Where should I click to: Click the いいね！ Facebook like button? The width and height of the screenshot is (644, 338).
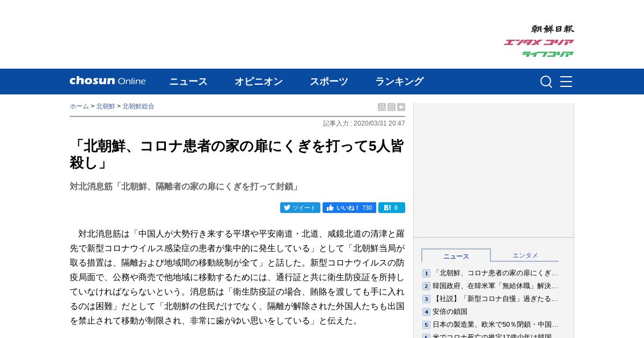coord(349,208)
